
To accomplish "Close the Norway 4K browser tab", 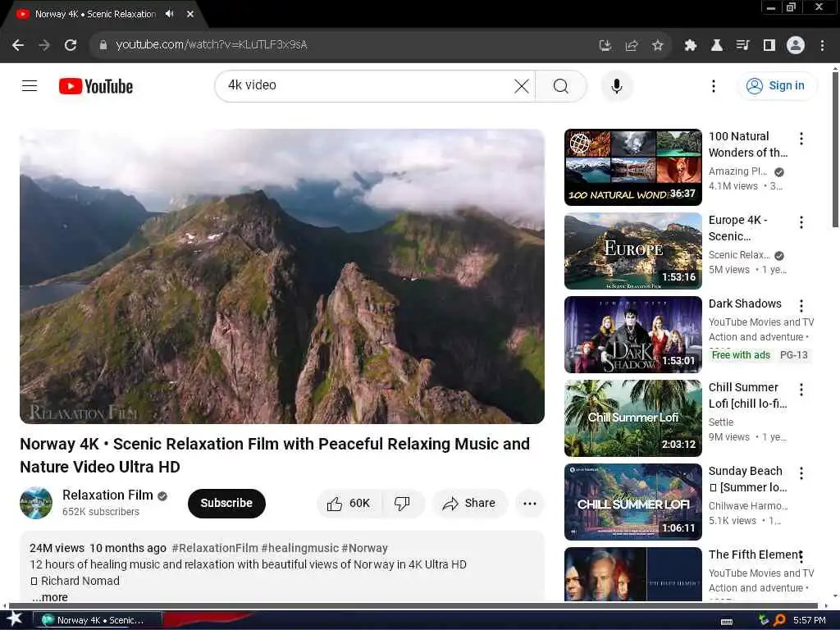I will tap(189, 14).
